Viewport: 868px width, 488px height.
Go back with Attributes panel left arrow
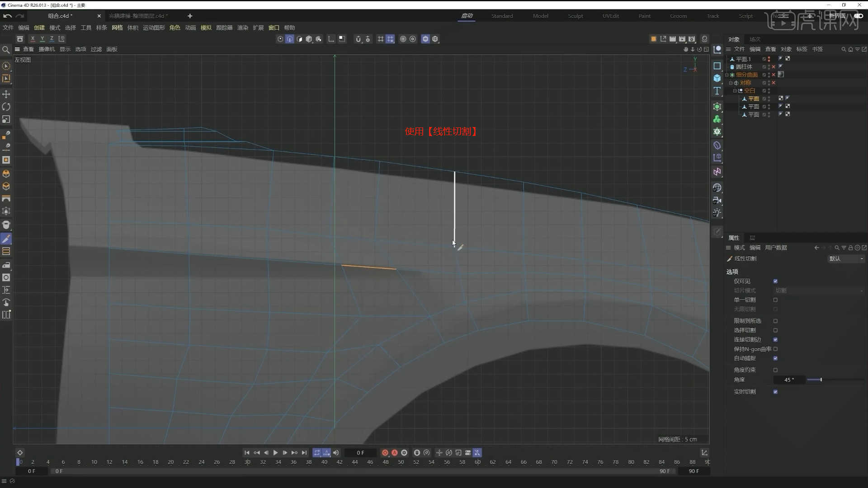tap(816, 248)
